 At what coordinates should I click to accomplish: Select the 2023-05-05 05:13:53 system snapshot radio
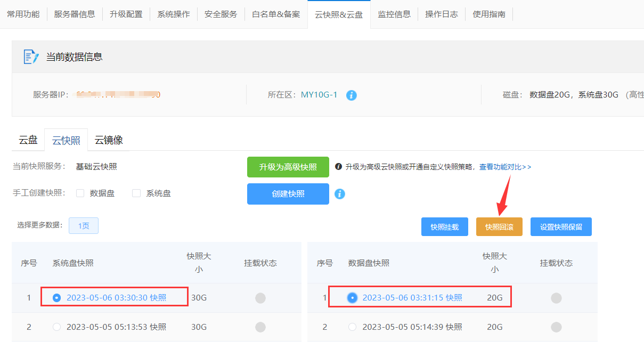tap(57, 327)
